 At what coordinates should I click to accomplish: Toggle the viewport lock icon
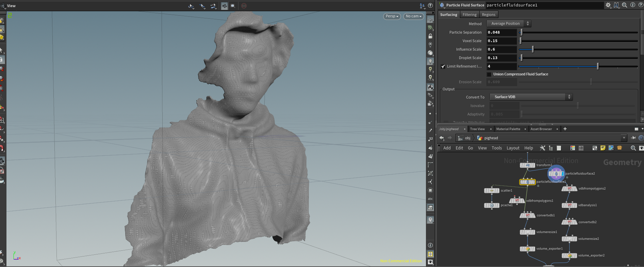[430, 36]
